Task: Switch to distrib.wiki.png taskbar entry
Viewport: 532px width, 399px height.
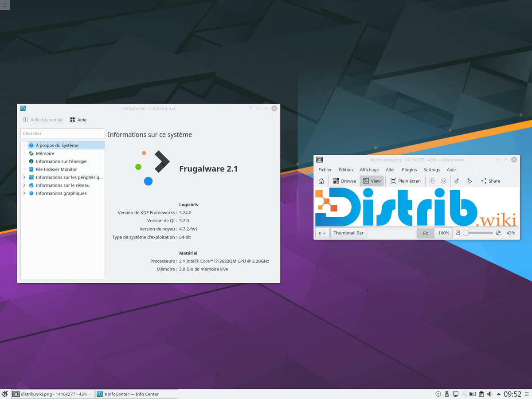Action: (53, 394)
